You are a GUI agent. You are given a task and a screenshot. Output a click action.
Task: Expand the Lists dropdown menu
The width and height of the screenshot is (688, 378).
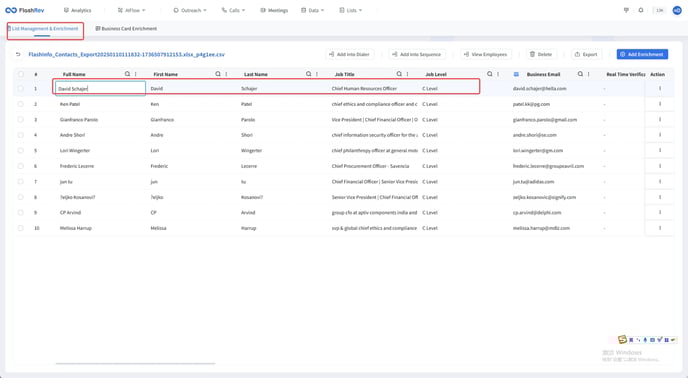tap(351, 10)
